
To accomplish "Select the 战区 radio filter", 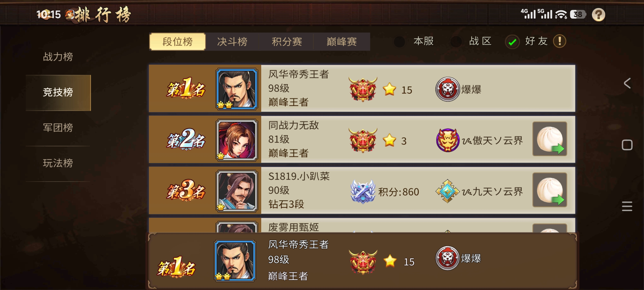I will [456, 42].
